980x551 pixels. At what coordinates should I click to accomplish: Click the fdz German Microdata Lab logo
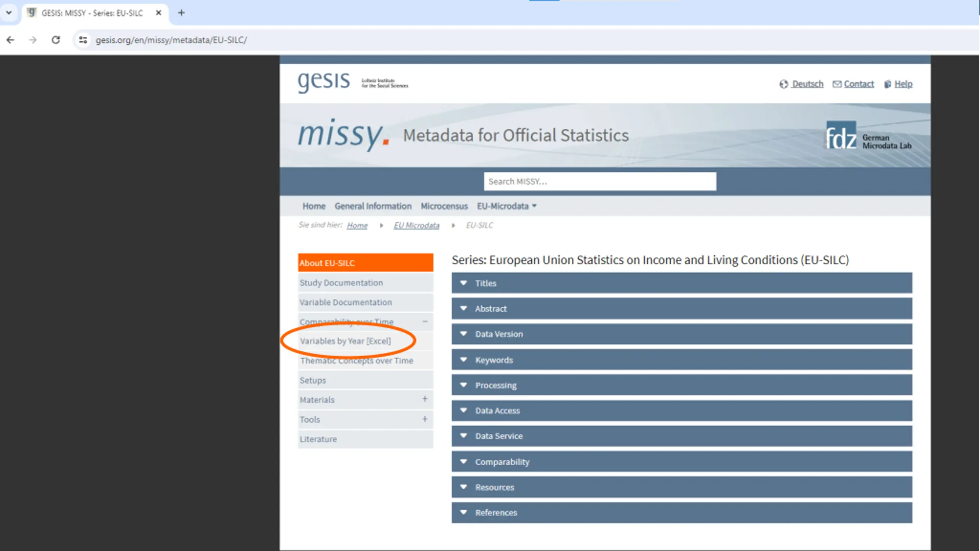869,136
